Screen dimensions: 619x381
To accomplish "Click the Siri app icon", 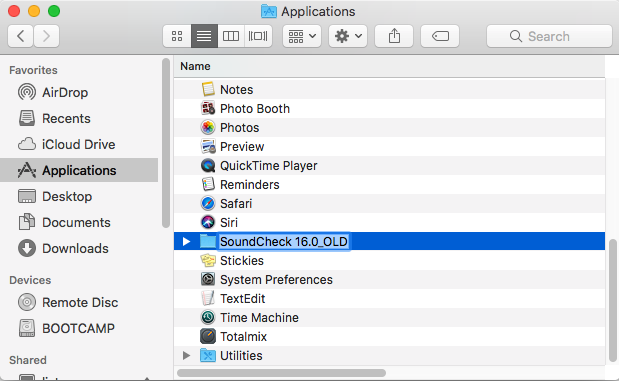I will click(208, 222).
